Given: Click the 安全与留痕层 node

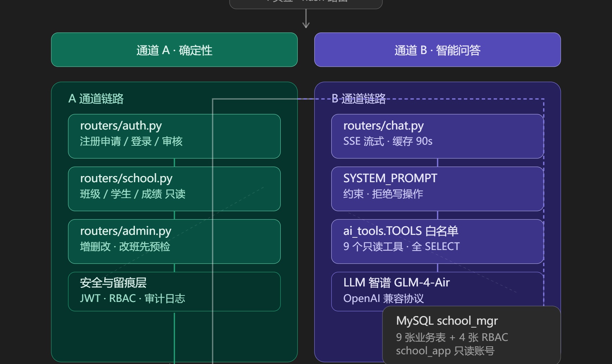Looking at the screenshot, I should click(x=174, y=291).
